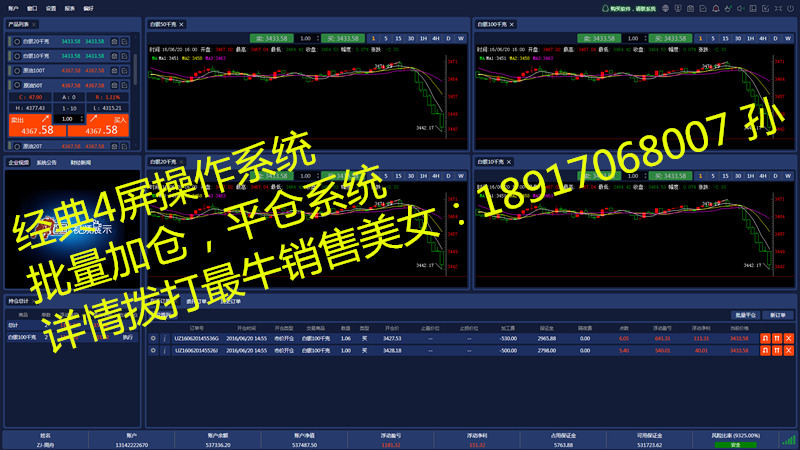Switch to the 系统公告 tab
This screenshot has height=450, width=800.
[46, 162]
